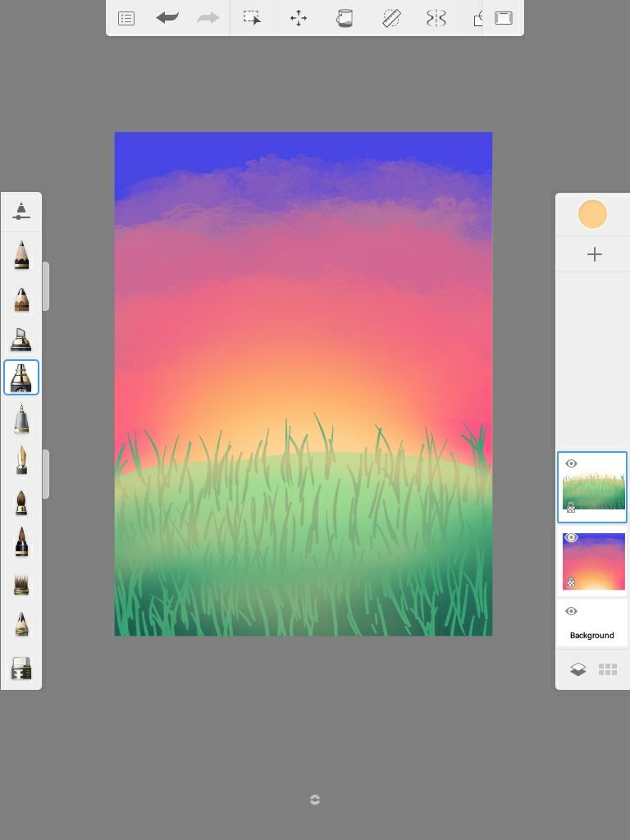Switch to the layers stack tab icon
Image resolution: width=630 pixels, height=840 pixels.
point(578,669)
